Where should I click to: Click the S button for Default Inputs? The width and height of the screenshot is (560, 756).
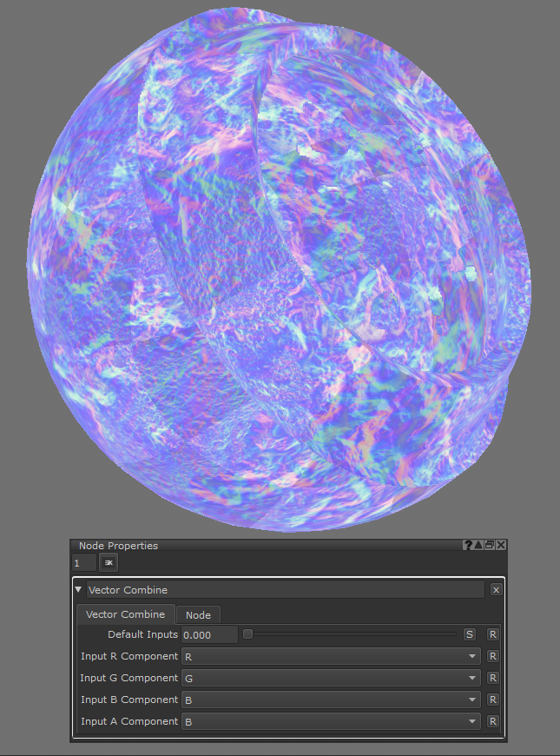(470, 634)
